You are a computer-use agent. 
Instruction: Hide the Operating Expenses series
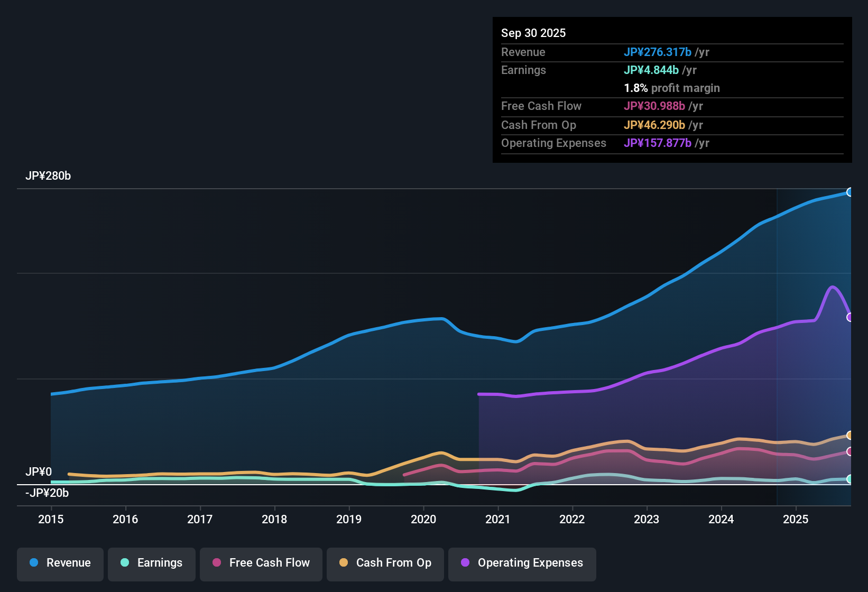pos(522,563)
